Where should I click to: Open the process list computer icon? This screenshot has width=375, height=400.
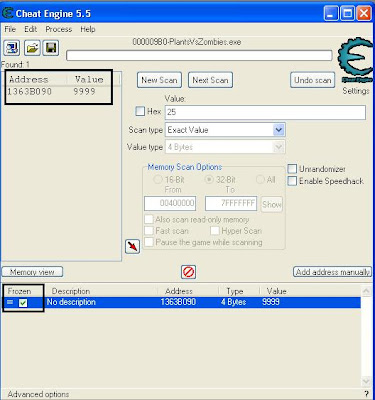(12, 48)
